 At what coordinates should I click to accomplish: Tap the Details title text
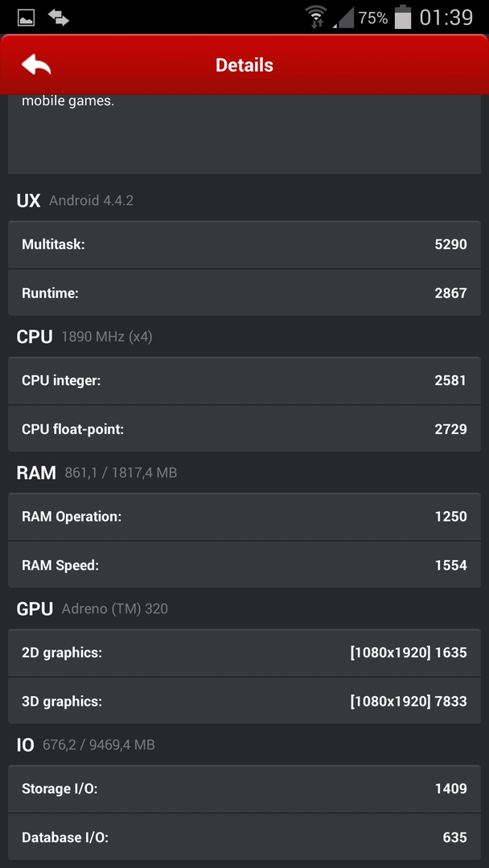point(244,65)
